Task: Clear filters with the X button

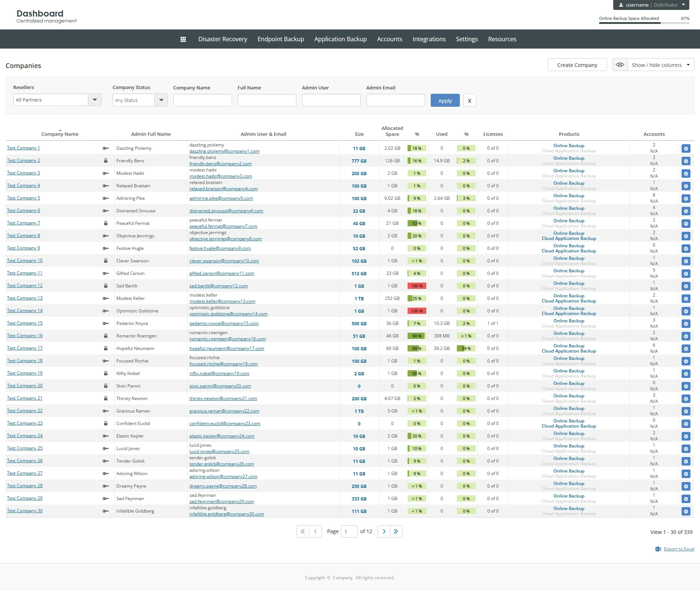Action: 470,100
